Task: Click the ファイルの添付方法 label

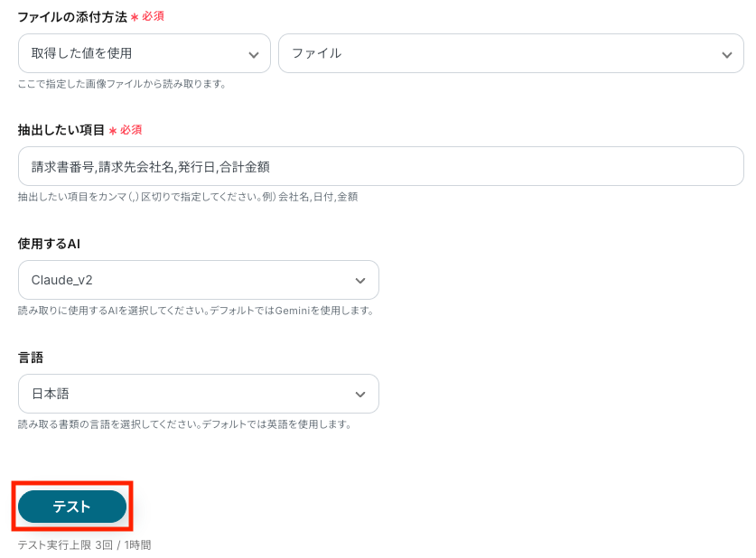Action: [72, 17]
